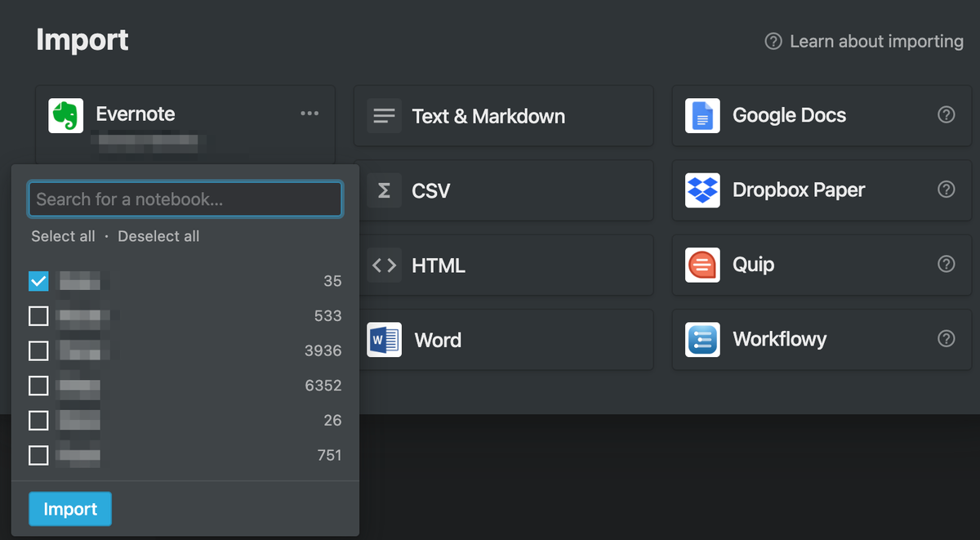Open help for Dropbox Paper import

pyautogui.click(x=947, y=190)
